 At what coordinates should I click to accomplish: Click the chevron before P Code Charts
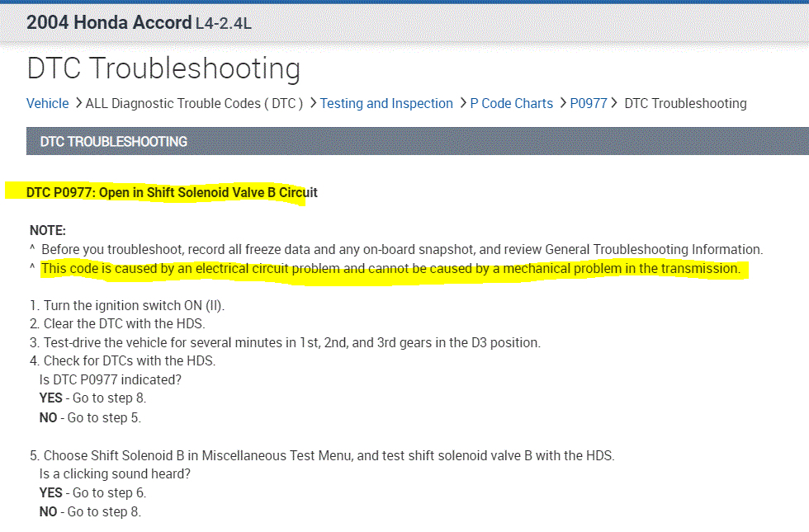pyautogui.click(x=463, y=103)
